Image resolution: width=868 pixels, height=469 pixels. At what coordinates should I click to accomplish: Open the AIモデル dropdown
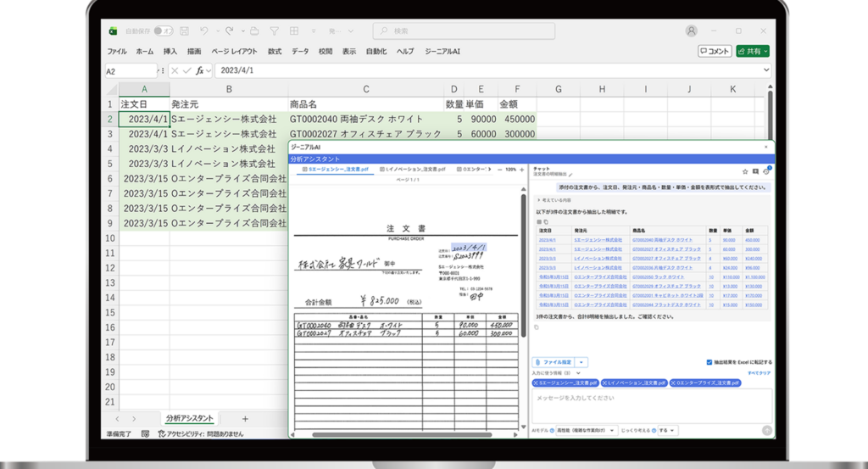[x=587, y=430]
